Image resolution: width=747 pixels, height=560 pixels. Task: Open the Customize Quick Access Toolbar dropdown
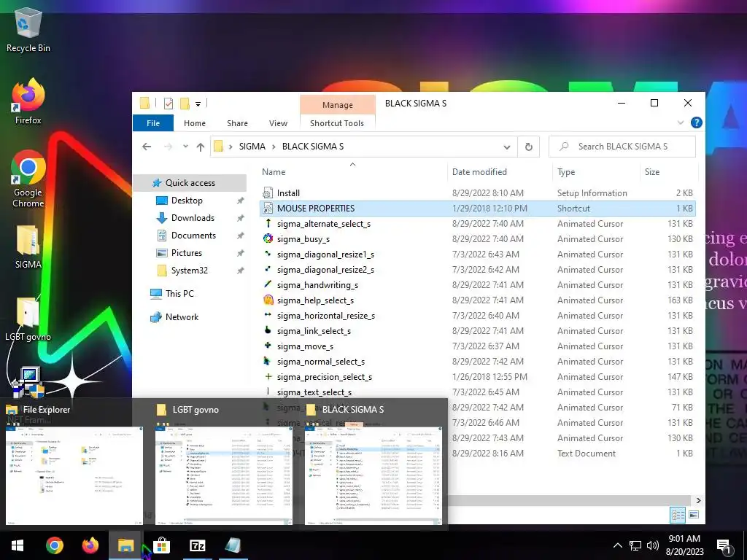(198, 104)
